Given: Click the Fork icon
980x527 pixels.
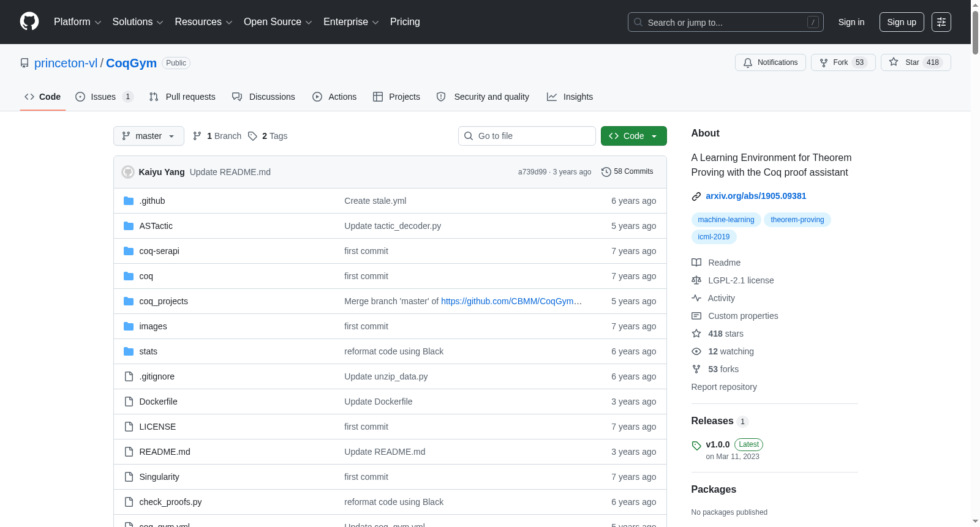Looking at the screenshot, I should coord(824,62).
